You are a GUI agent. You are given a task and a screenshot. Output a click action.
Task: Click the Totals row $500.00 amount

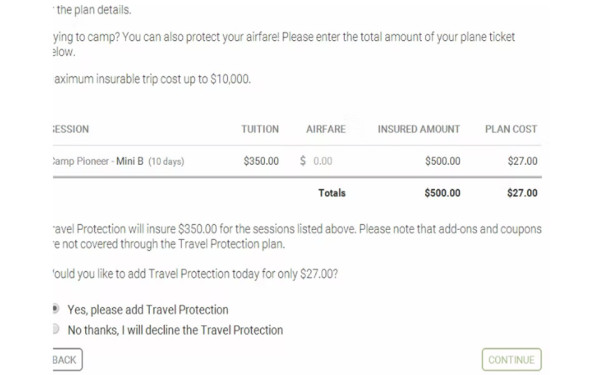click(442, 192)
